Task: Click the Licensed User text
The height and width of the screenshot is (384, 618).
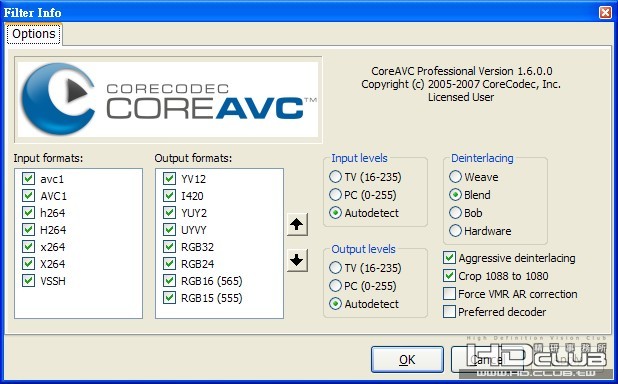Action: (461, 97)
